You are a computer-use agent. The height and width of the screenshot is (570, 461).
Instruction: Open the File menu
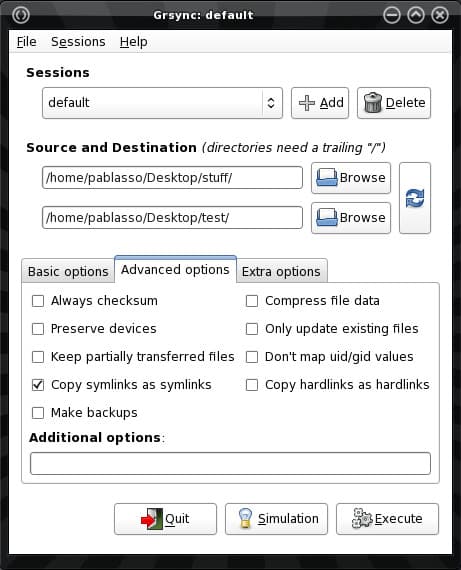click(27, 42)
